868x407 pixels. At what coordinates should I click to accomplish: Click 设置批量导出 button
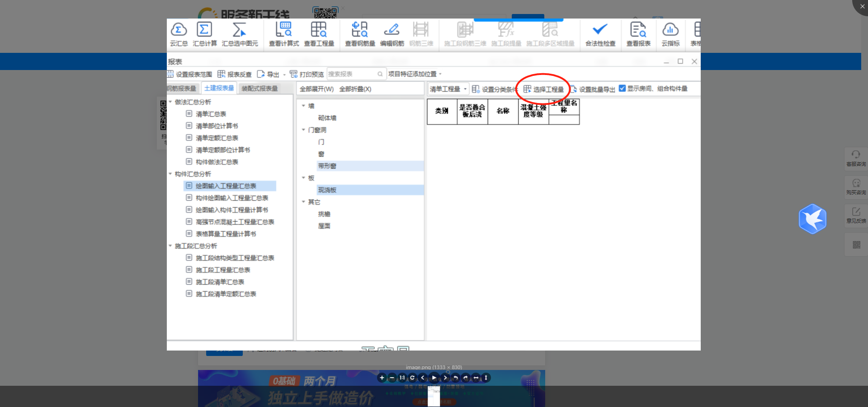[592, 89]
